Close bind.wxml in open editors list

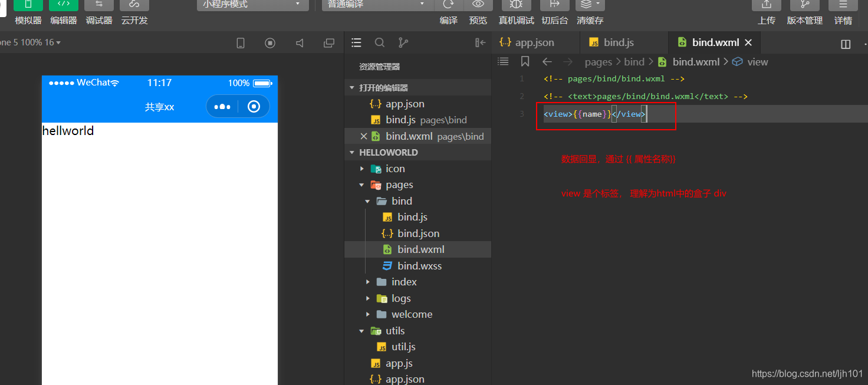363,136
